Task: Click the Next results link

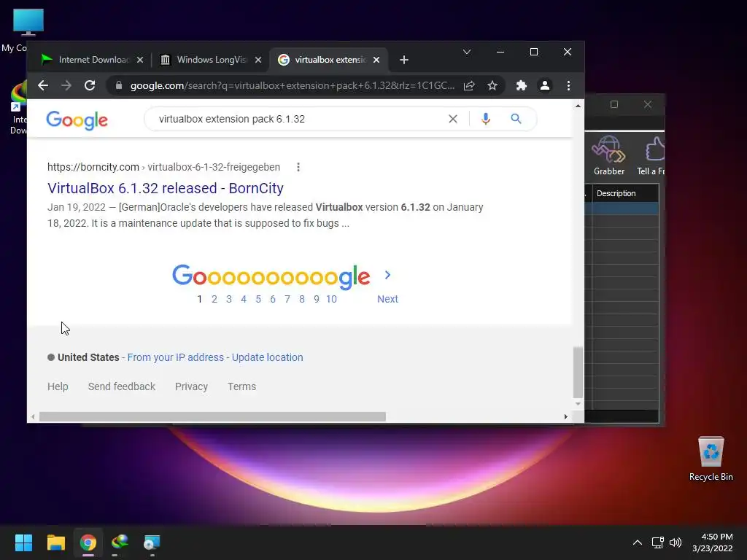Action: (387, 299)
